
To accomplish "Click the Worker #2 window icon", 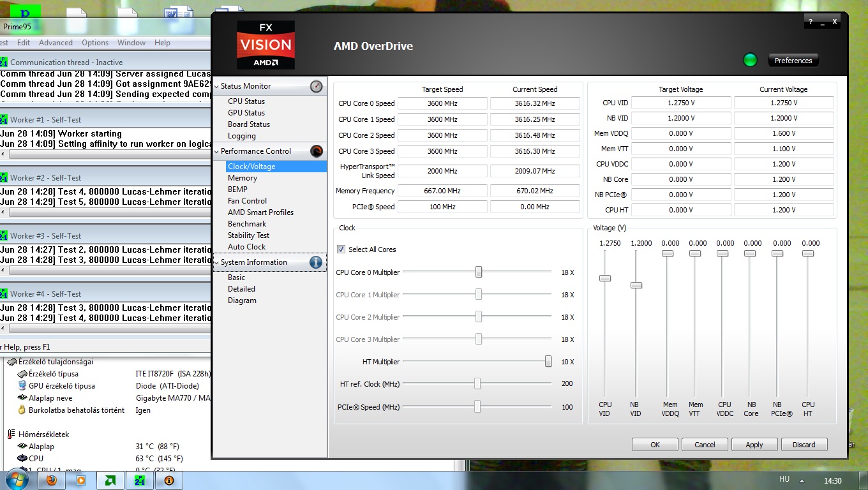I will pos(4,177).
